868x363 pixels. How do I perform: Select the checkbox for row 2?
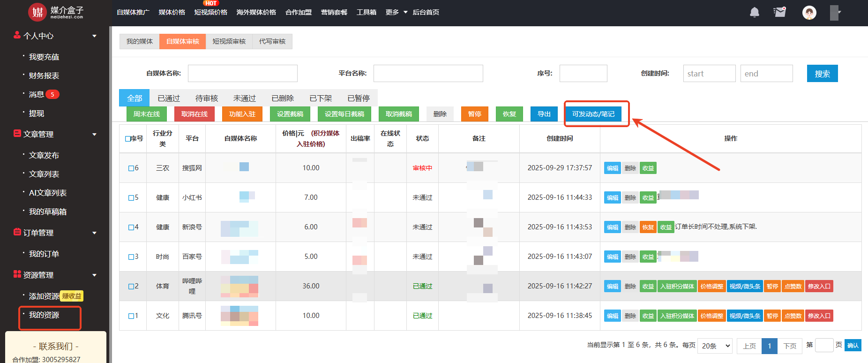[x=131, y=287]
